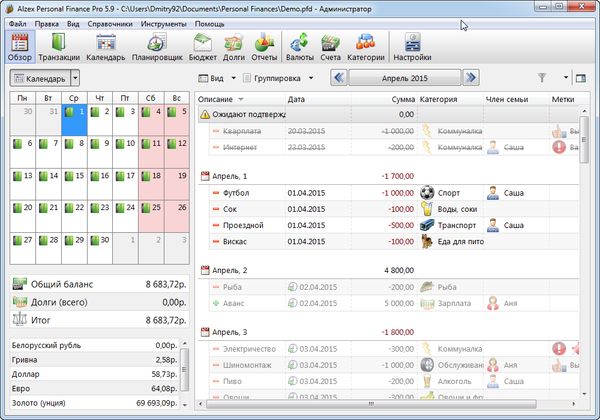This screenshot has width=600, height=420.
Task: Click the bus icon for Транспорт
Action: pyautogui.click(x=427, y=225)
